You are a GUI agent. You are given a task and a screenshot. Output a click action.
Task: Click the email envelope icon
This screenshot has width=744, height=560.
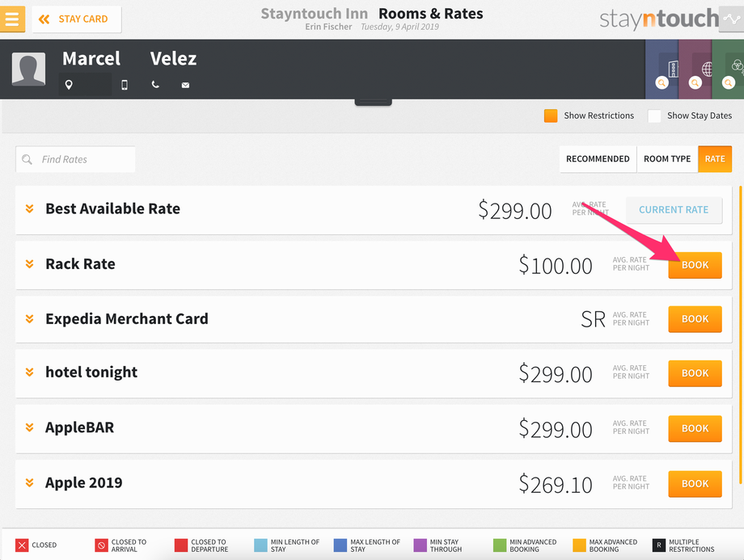point(185,86)
